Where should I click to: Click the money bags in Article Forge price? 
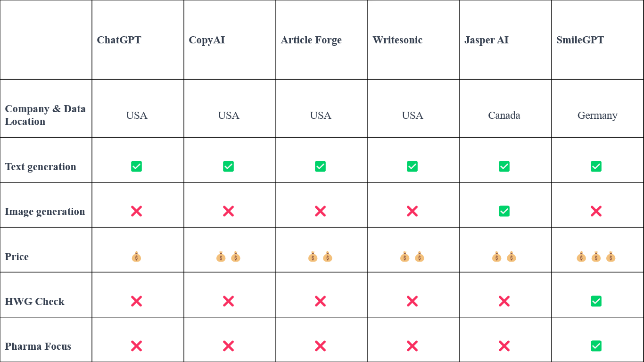320,257
